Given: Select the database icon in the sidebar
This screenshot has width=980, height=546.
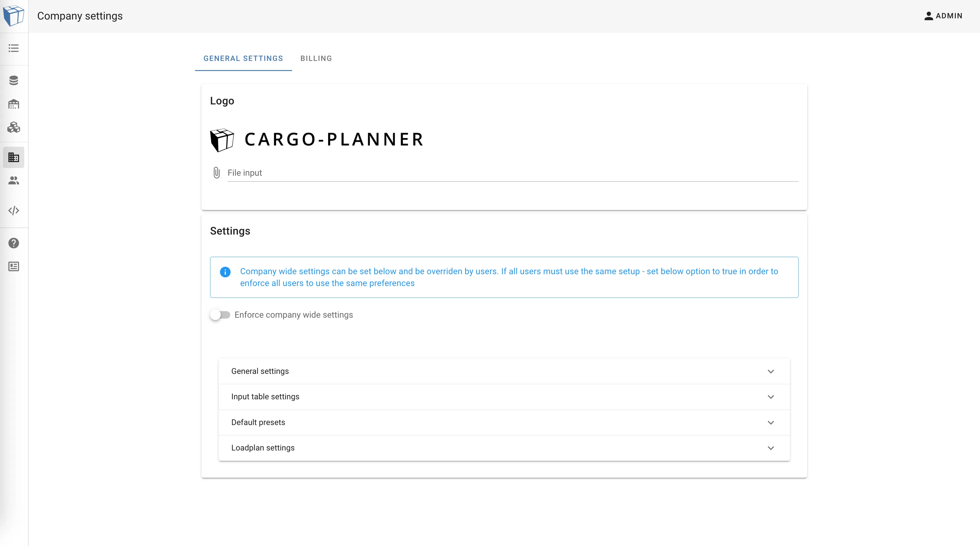Looking at the screenshot, I should [14, 80].
